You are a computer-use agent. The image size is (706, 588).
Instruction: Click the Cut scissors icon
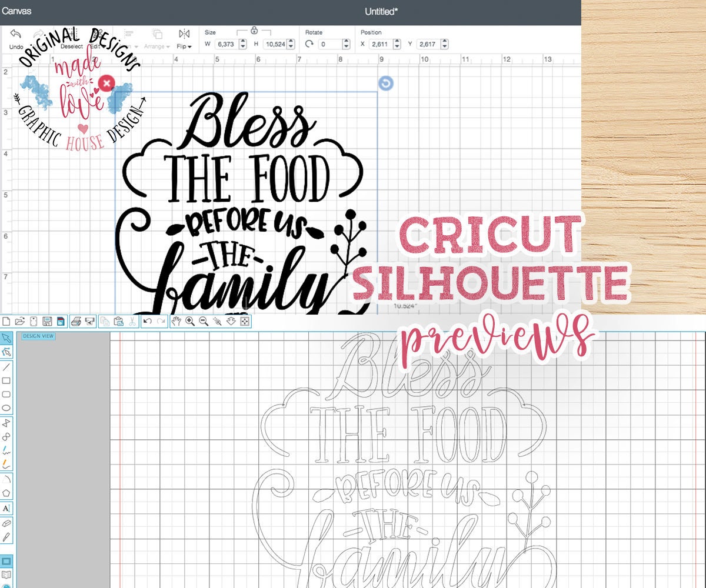(132, 321)
